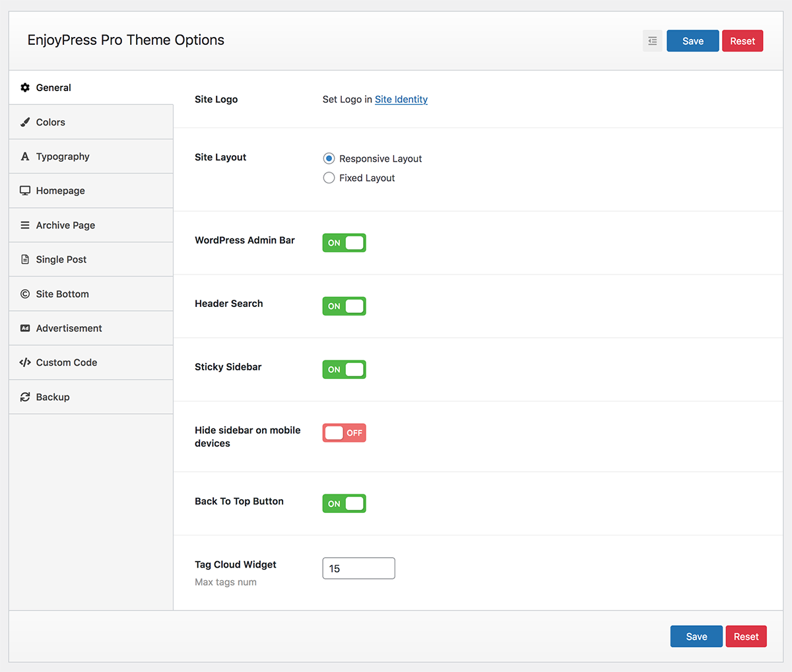792x672 pixels.
Task: Enable Hide sidebar on mobile devices
Action: click(344, 432)
